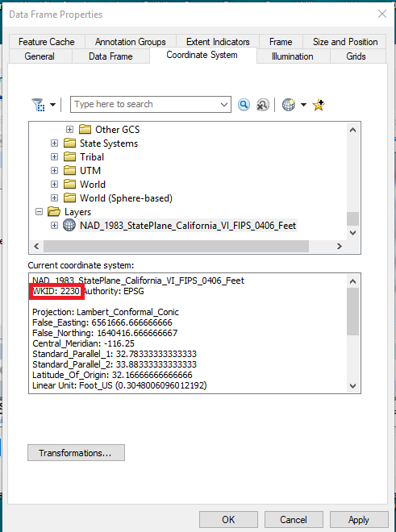
Task: Collapse the Layers folder
Action: point(39,212)
